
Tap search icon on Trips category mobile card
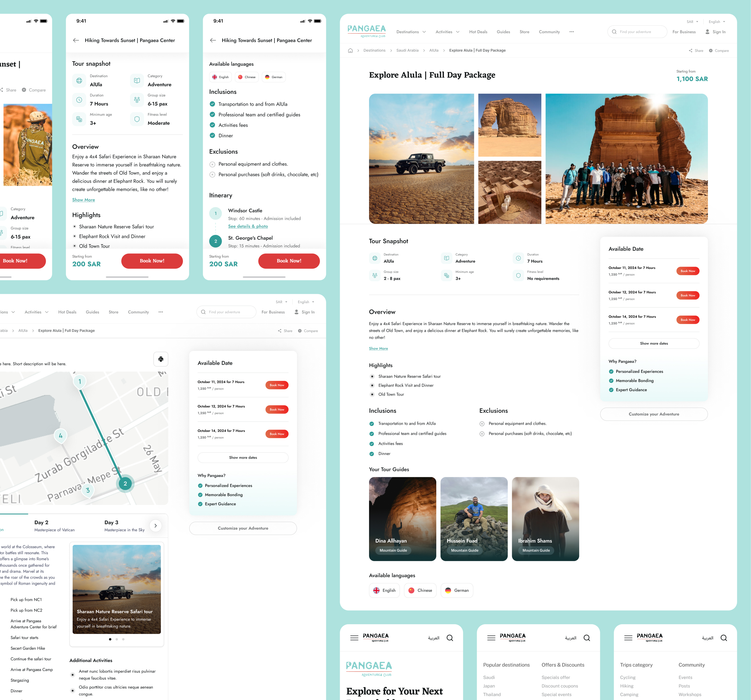tap(724, 638)
